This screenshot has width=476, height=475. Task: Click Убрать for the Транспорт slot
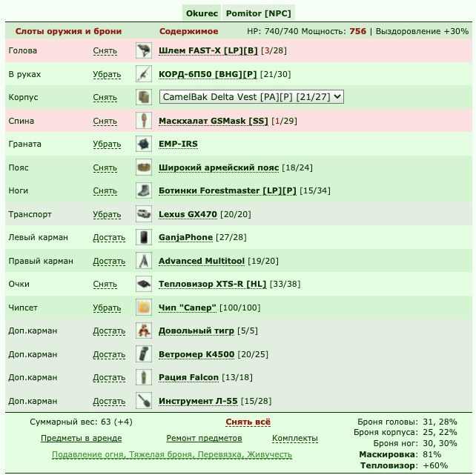pyautogui.click(x=107, y=215)
